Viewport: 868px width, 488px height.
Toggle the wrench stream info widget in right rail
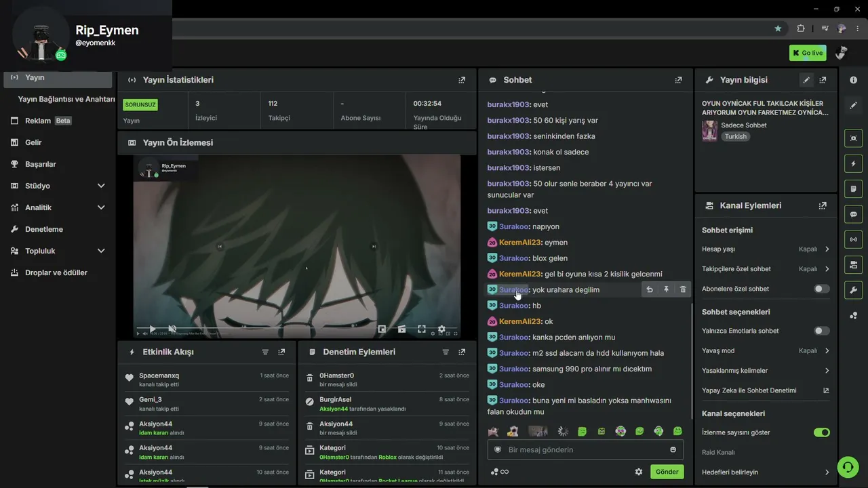click(853, 290)
